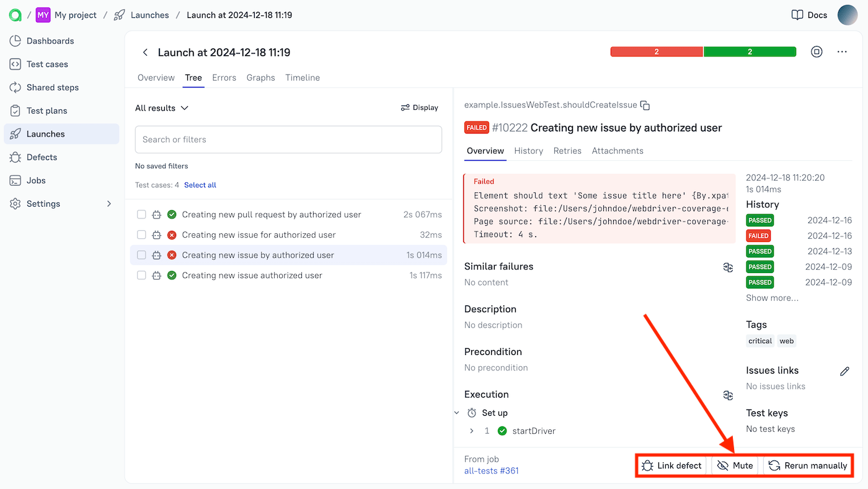The height and width of the screenshot is (489, 868).
Task: Tick checkbox for Creating new issue for authorized user
Action: pyautogui.click(x=141, y=235)
